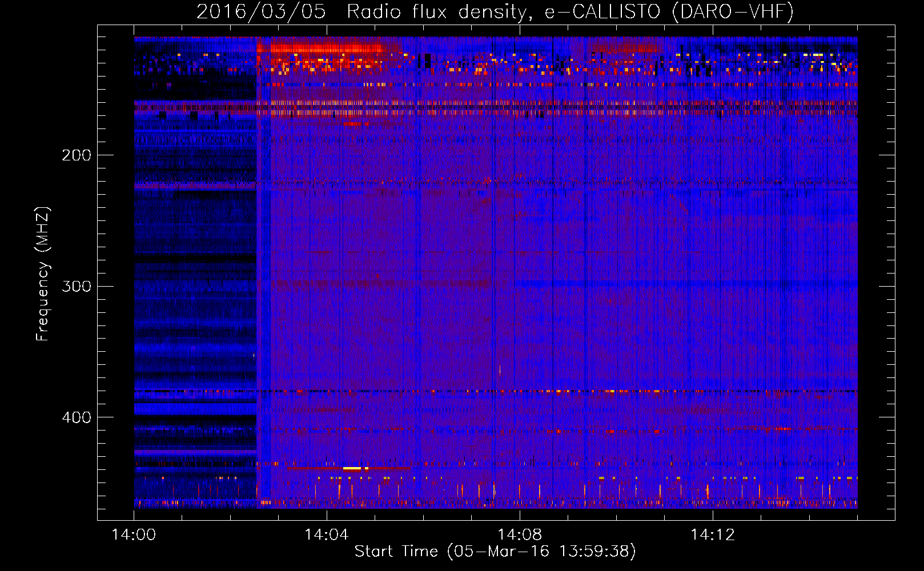Click the 14:08 time tick label
This screenshot has width=924, height=571.
click(x=520, y=535)
